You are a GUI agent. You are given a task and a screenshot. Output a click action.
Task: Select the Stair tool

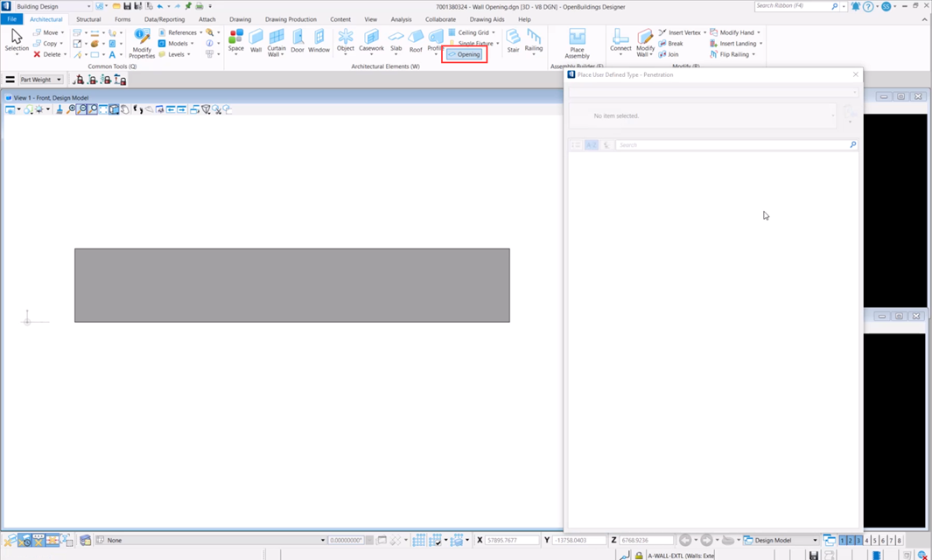click(513, 41)
